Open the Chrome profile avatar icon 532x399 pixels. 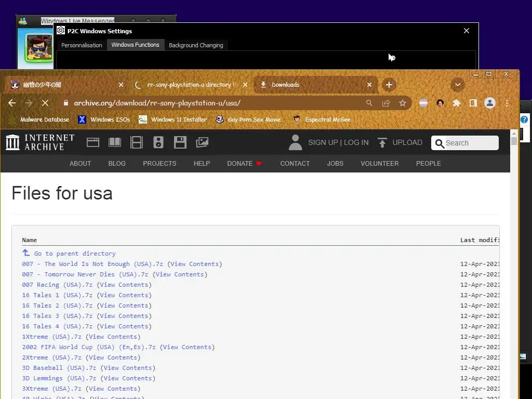click(489, 103)
